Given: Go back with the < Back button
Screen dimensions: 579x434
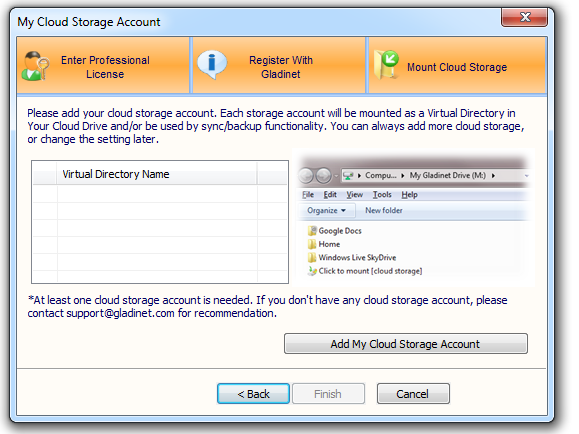Looking at the screenshot, I should 253,394.
